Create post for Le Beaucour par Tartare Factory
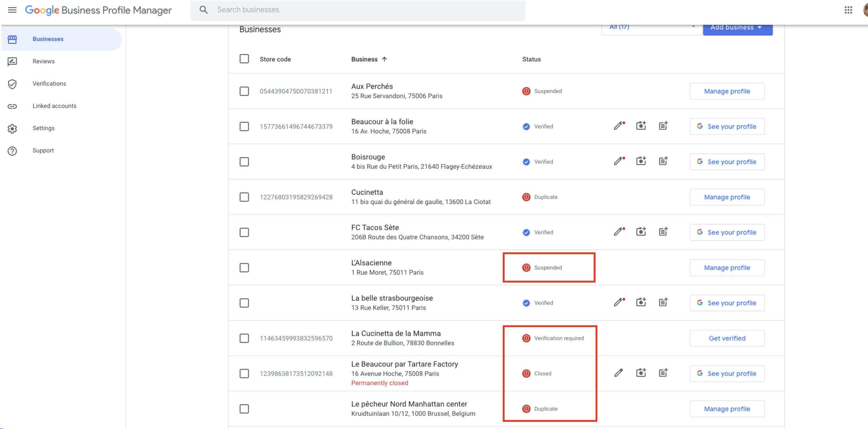 pyautogui.click(x=663, y=373)
